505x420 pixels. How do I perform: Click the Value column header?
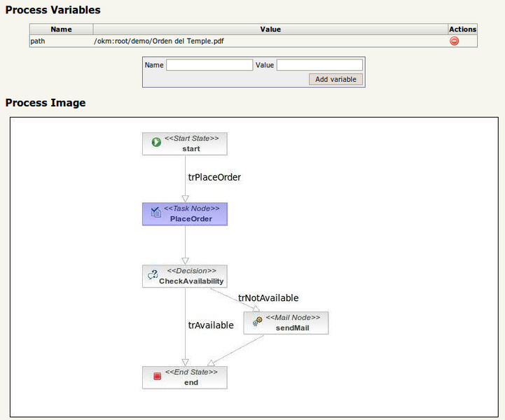coord(270,29)
